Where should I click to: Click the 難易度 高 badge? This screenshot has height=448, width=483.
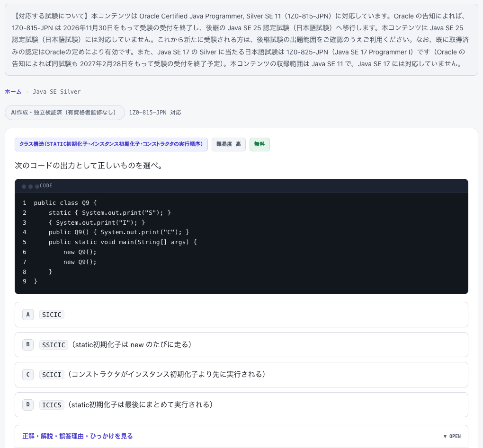pyautogui.click(x=229, y=144)
